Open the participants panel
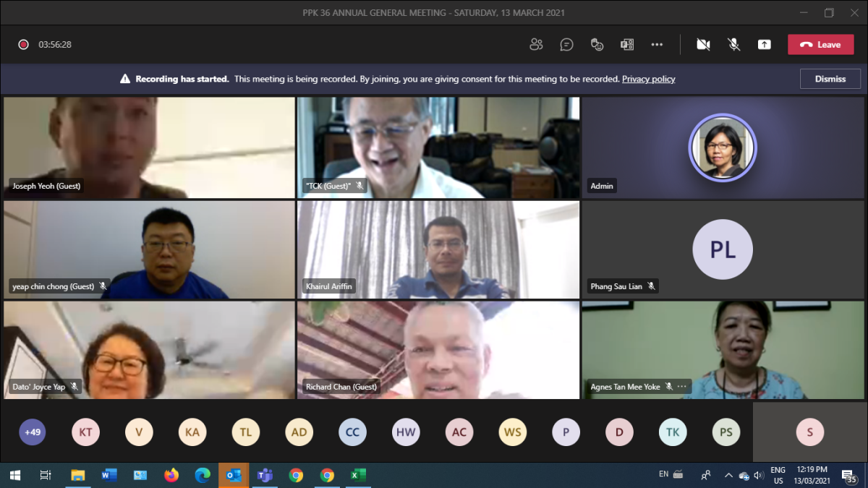The image size is (868, 488). coord(536,44)
